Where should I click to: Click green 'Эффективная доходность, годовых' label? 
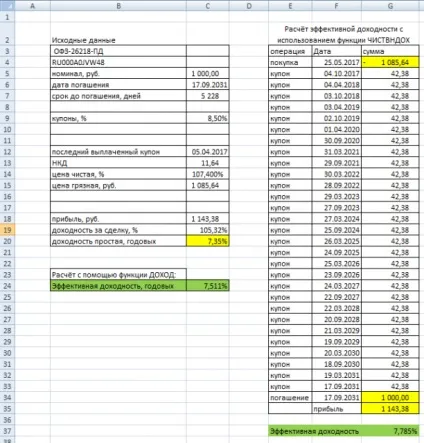tap(118, 286)
